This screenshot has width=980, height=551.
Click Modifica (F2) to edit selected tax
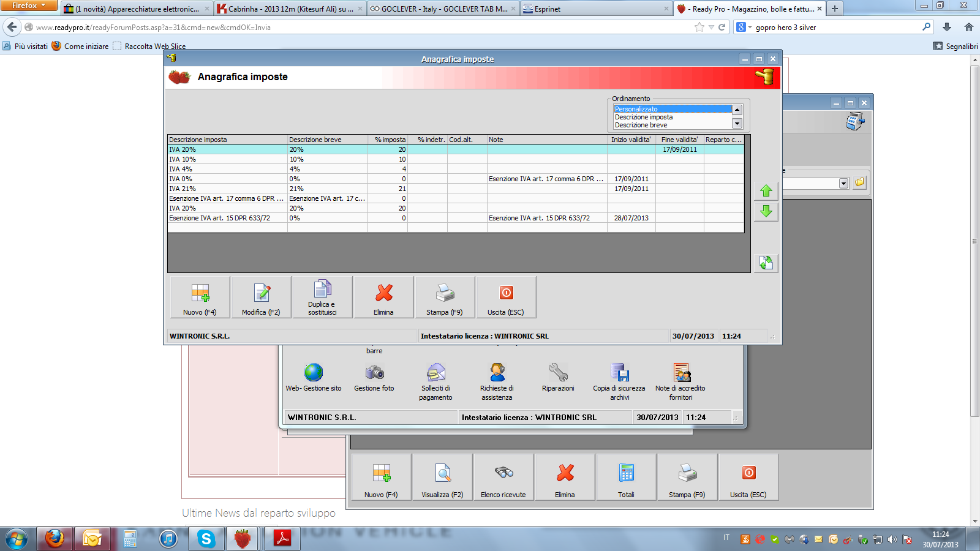[x=262, y=297]
